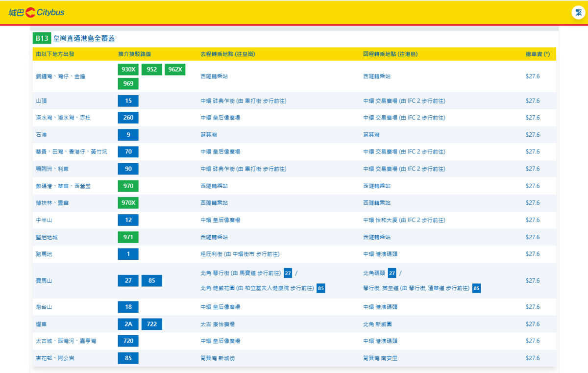Select route 1 badge for 跑馬地
This screenshot has width=588, height=373.
pyautogui.click(x=128, y=254)
